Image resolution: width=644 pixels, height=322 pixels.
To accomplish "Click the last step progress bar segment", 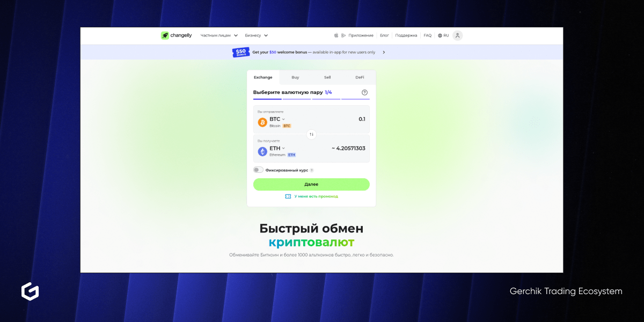I will [355, 99].
